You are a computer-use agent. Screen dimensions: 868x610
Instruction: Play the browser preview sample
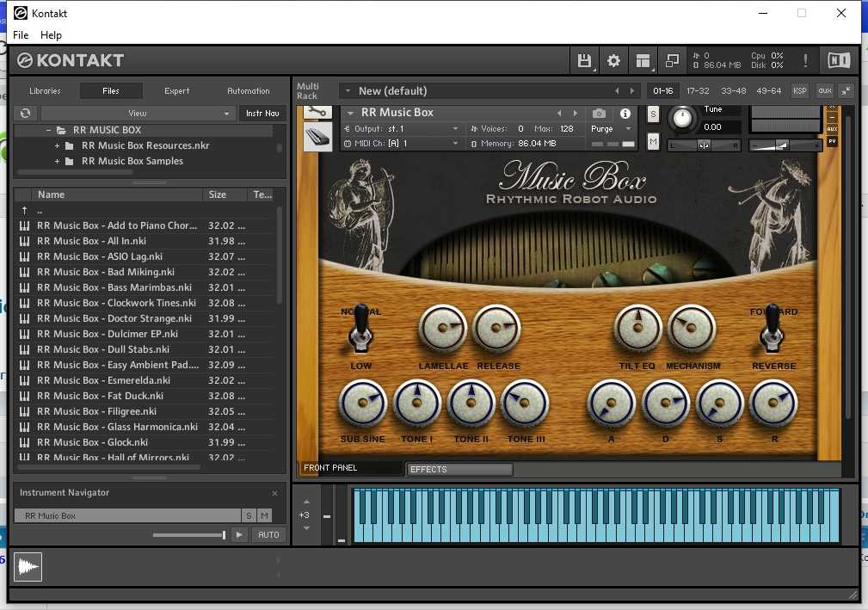pyautogui.click(x=239, y=535)
